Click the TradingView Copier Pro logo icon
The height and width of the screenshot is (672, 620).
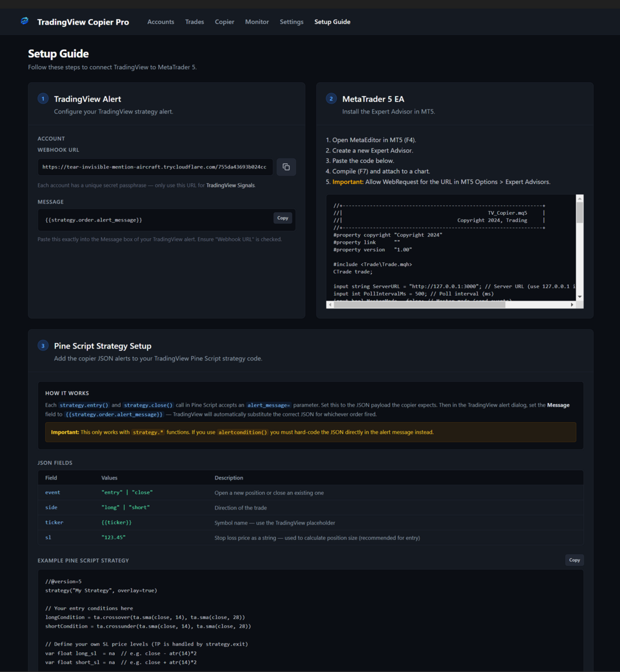coord(25,21)
